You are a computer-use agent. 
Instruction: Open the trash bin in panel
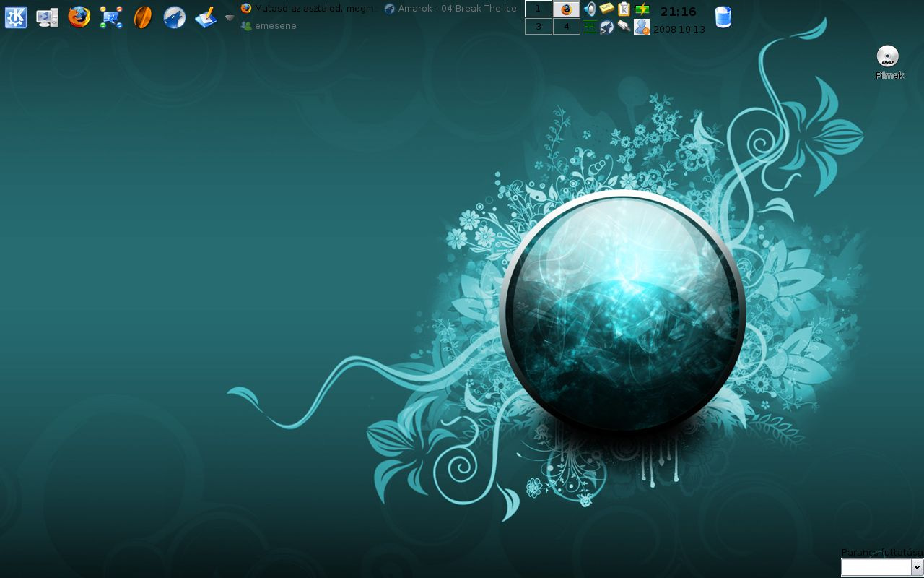pyautogui.click(x=723, y=17)
